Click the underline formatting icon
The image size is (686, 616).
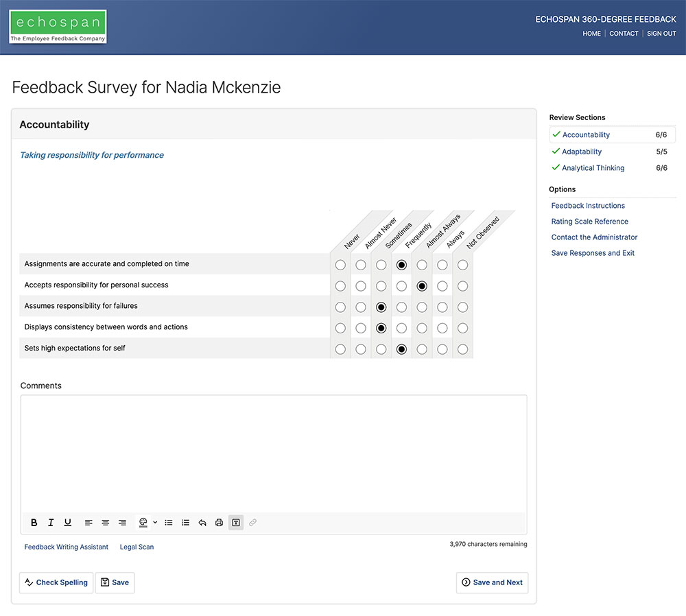[x=68, y=523]
